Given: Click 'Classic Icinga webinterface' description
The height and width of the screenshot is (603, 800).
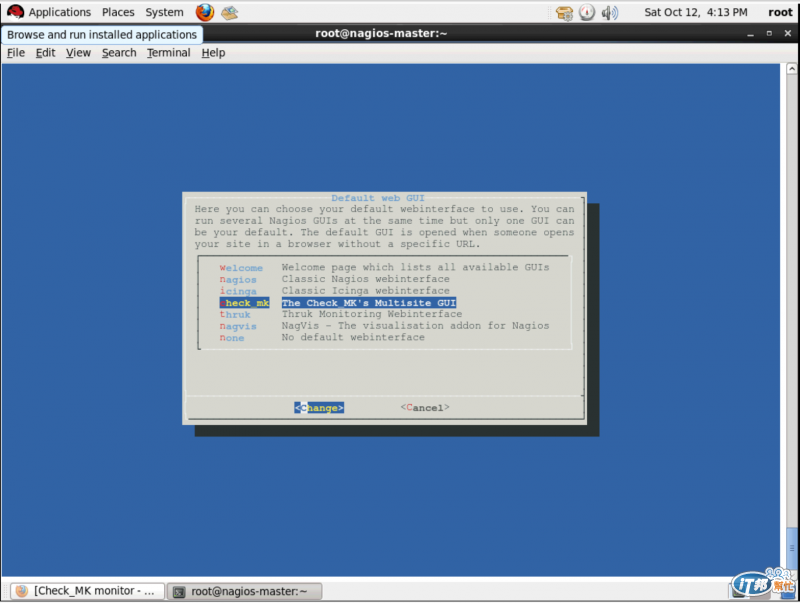Looking at the screenshot, I should [366, 291].
